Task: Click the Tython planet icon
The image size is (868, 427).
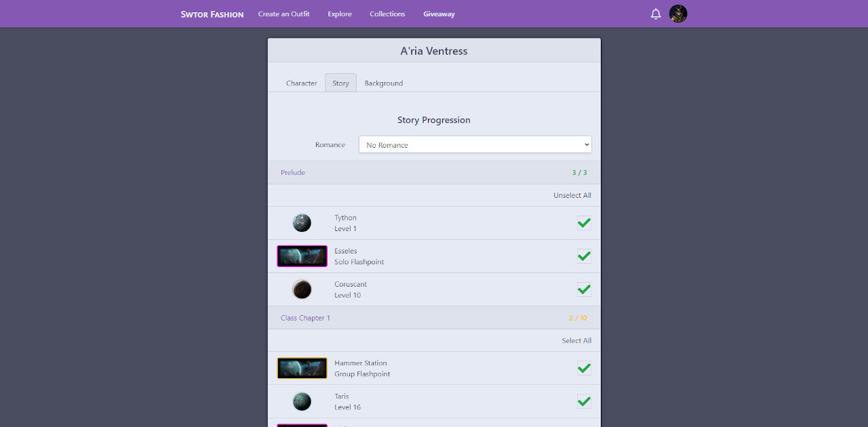Action: point(302,223)
